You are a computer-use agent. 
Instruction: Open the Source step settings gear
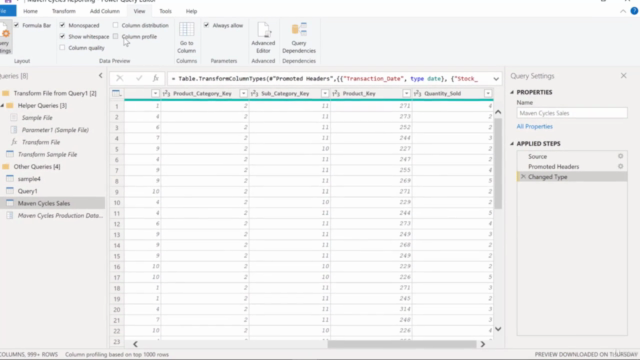pyautogui.click(x=620, y=156)
